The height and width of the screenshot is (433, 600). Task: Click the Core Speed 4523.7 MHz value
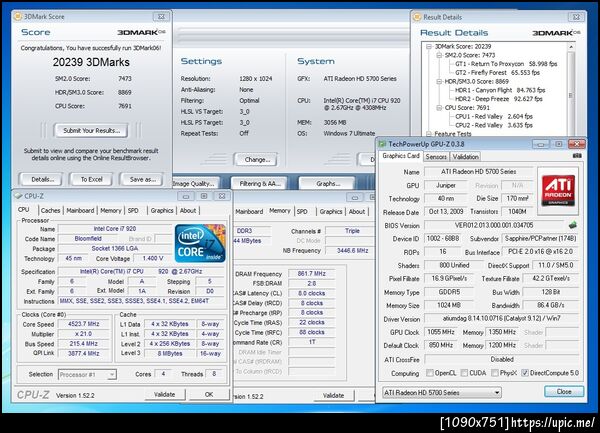(x=83, y=324)
